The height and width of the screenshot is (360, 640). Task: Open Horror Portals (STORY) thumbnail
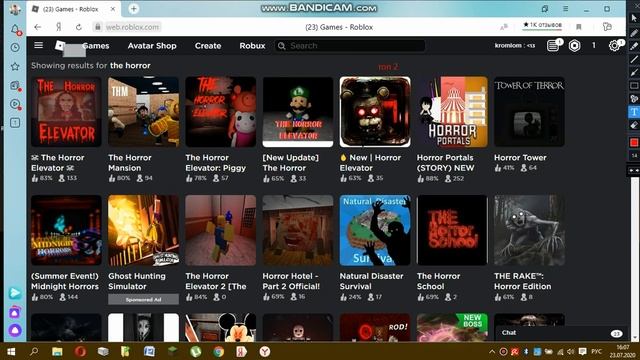coord(452,111)
